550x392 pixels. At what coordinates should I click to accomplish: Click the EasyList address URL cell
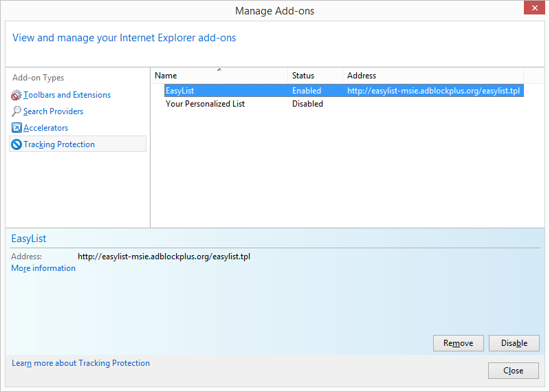433,91
